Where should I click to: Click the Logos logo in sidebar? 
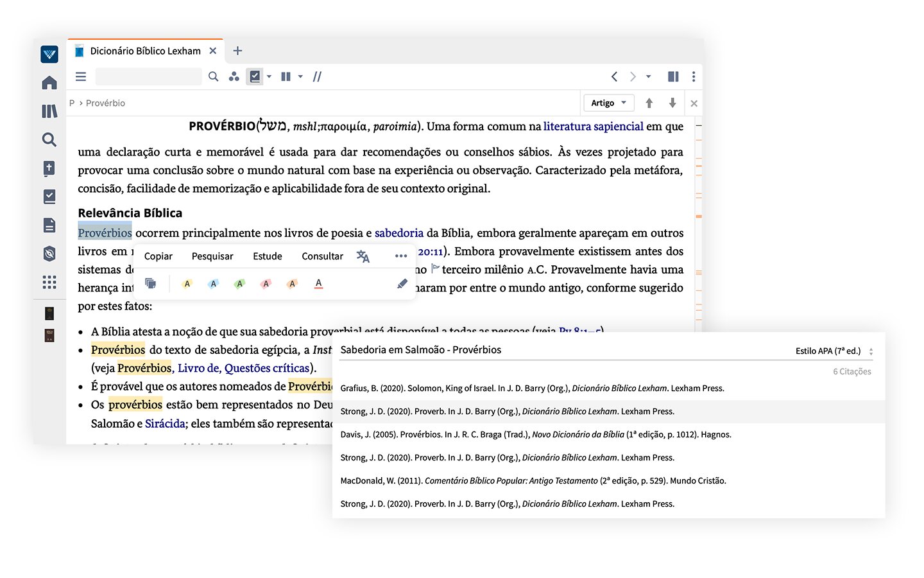49,54
